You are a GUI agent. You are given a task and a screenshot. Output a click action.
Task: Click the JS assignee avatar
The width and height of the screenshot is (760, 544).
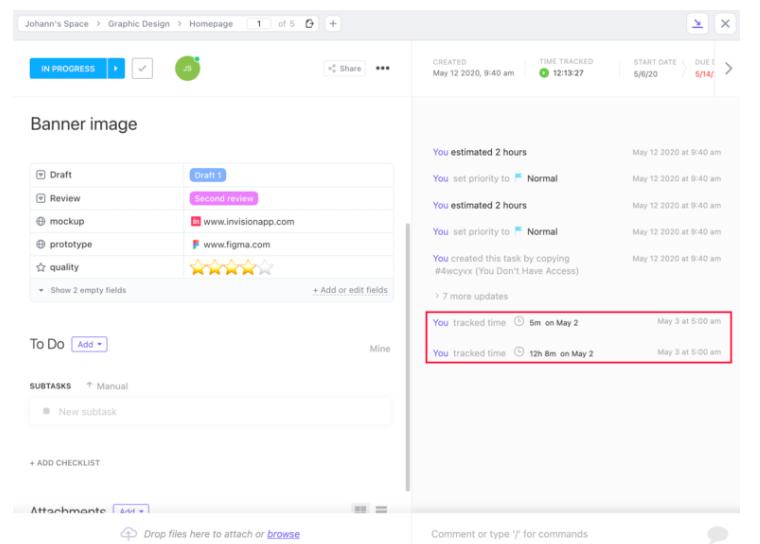(187, 68)
